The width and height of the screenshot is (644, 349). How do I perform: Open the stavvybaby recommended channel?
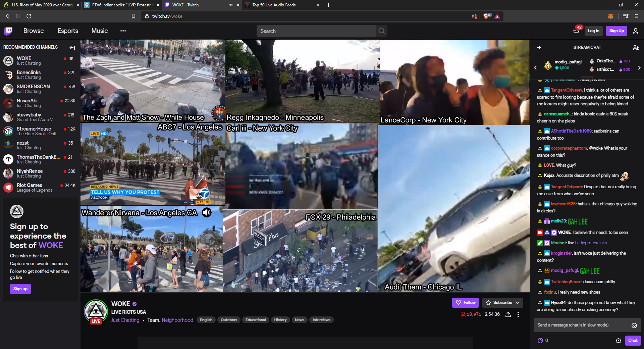[x=40, y=117]
